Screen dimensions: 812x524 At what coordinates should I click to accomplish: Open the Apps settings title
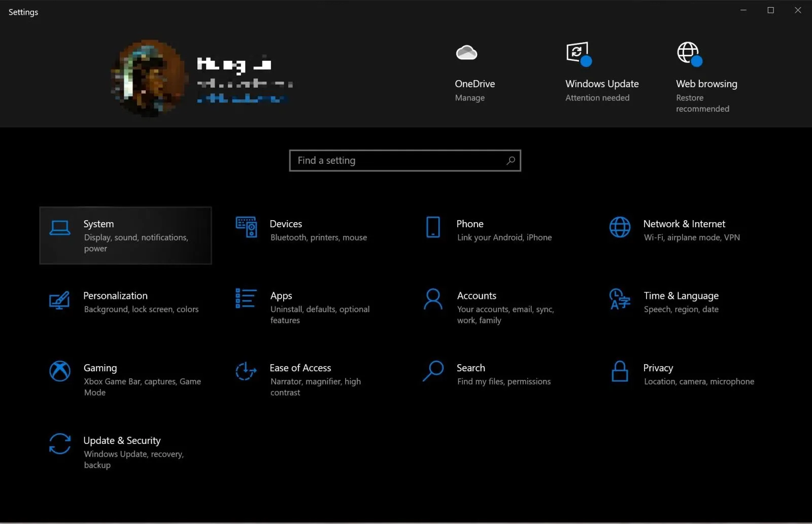(281, 296)
